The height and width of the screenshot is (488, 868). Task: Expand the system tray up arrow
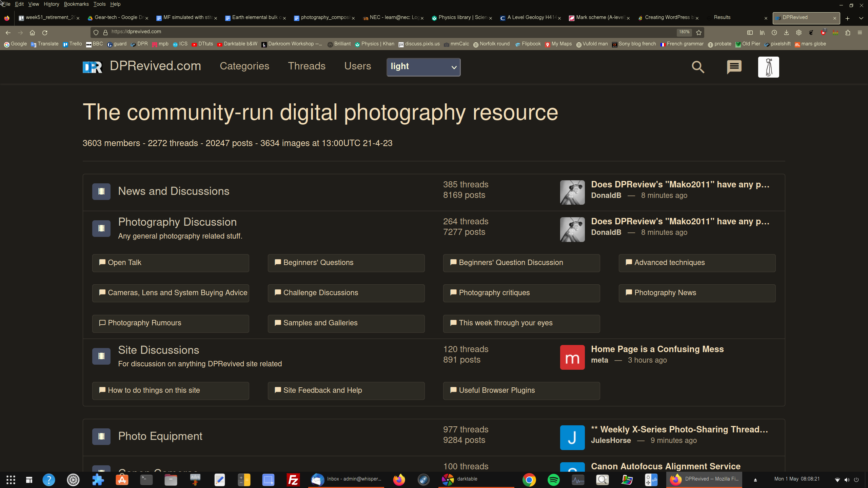point(755,480)
